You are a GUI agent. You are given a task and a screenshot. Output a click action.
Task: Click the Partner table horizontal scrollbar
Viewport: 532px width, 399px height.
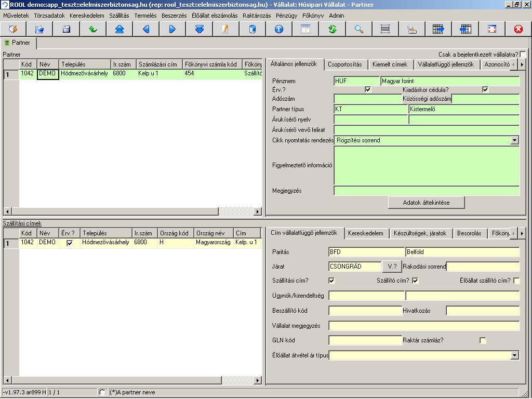click(132, 211)
